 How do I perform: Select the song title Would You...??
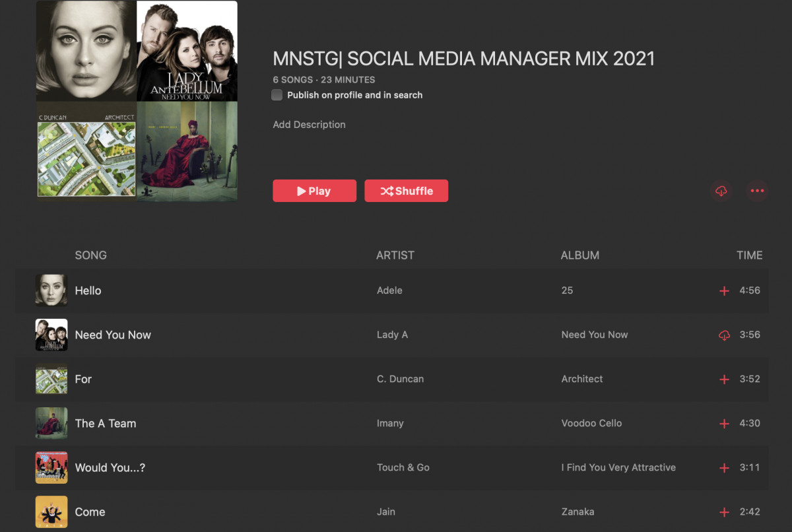pos(110,467)
